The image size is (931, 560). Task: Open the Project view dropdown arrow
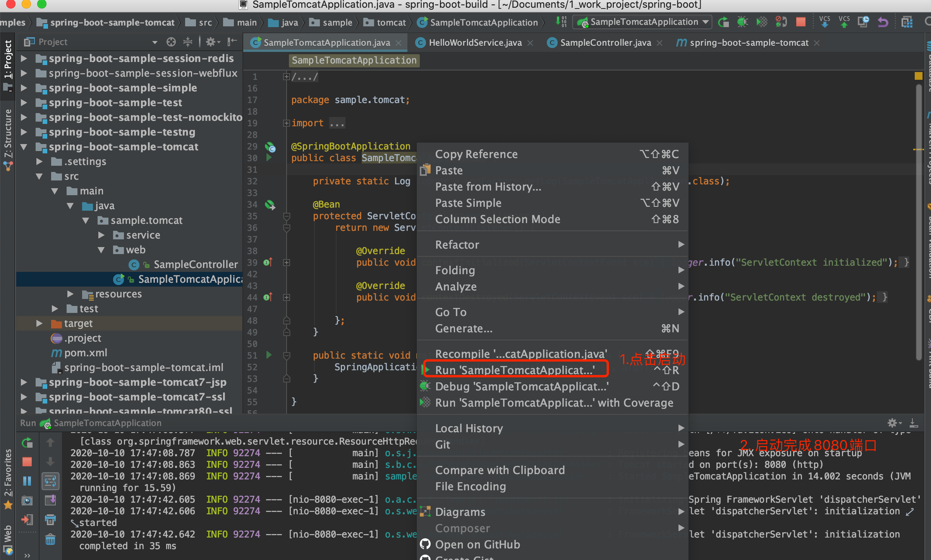tap(155, 42)
